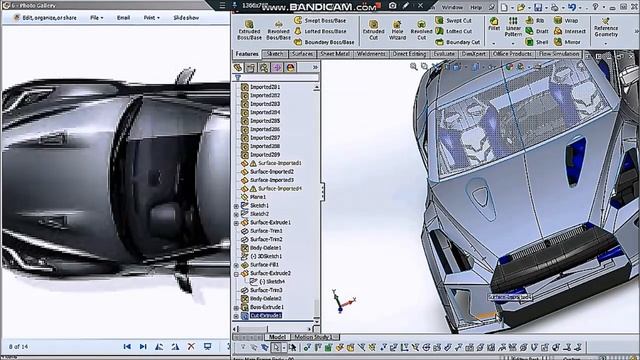640x360 pixels.
Task: Expand the feature manager panel chevron
Action: pyautogui.click(x=315, y=67)
